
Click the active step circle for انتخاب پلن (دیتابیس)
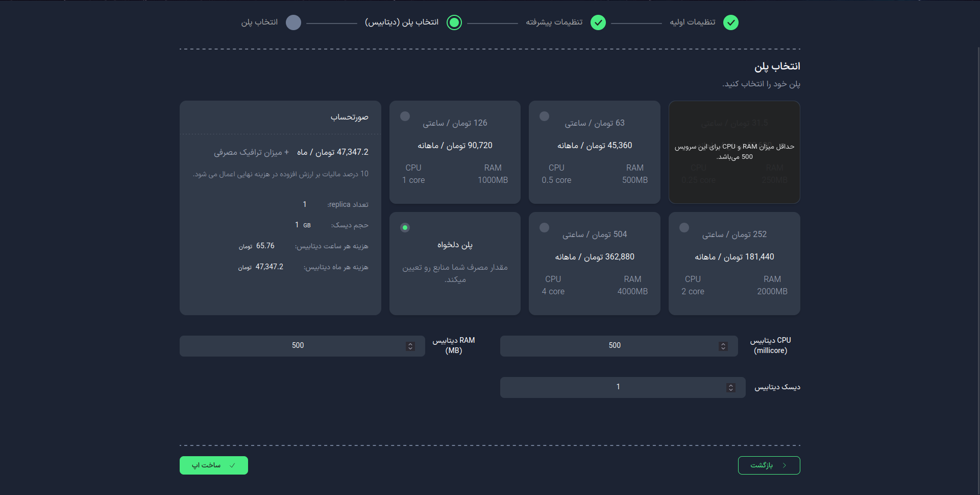pyautogui.click(x=454, y=22)
